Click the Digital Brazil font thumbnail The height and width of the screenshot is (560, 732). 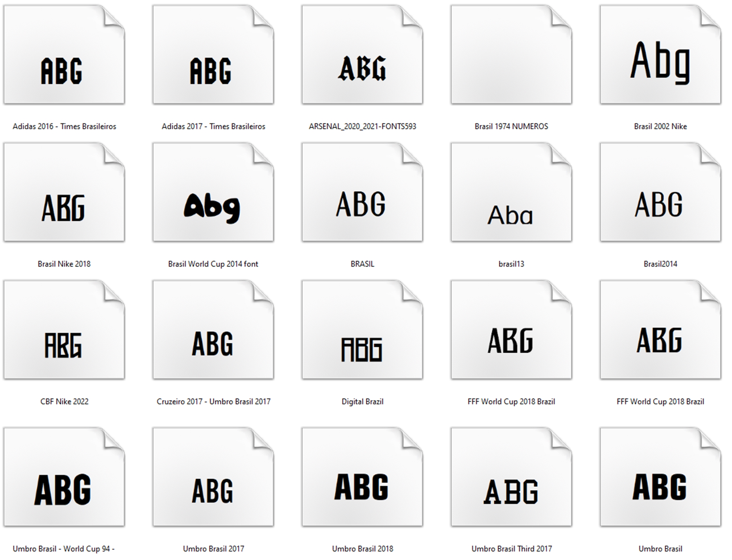(x=362, y=330)
